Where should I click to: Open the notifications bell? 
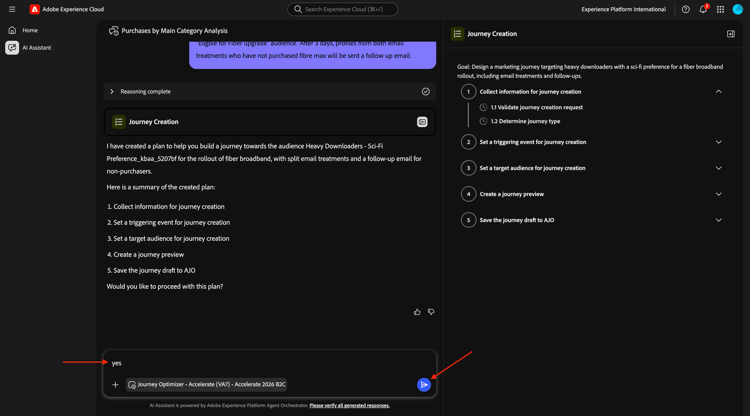(703, 9)
